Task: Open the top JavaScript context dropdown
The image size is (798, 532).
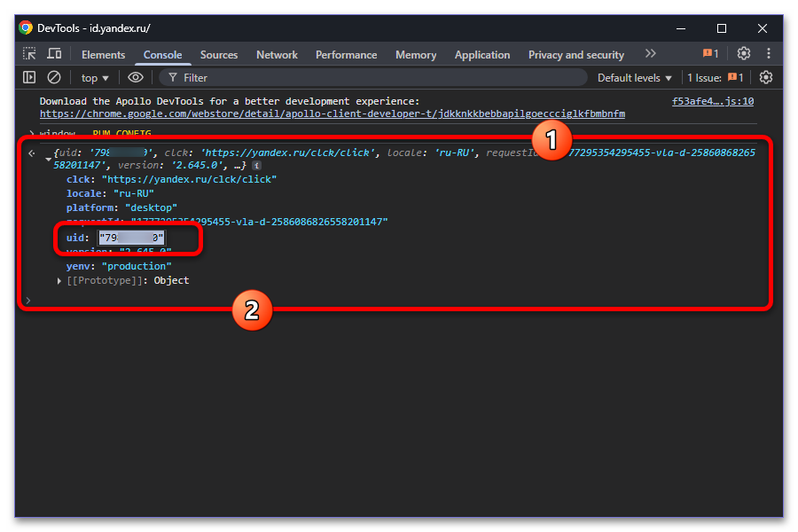Action: [x=95, y=78]
